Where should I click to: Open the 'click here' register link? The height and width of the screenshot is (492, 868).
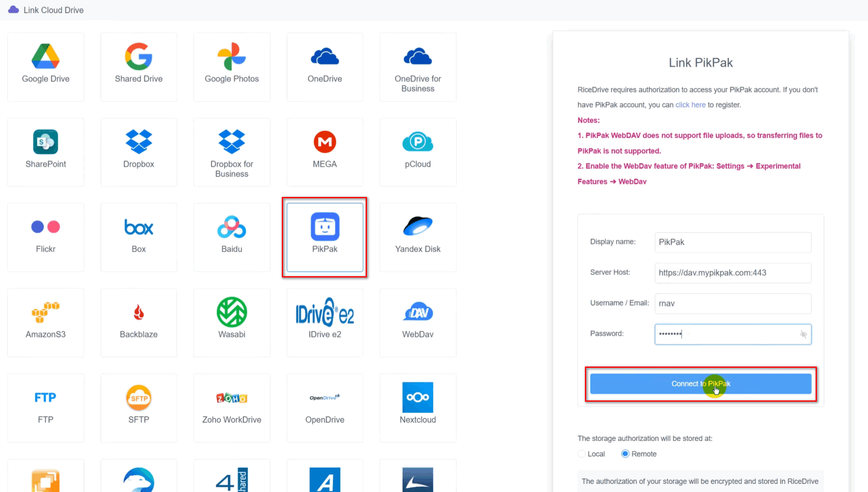pos(690,105)
